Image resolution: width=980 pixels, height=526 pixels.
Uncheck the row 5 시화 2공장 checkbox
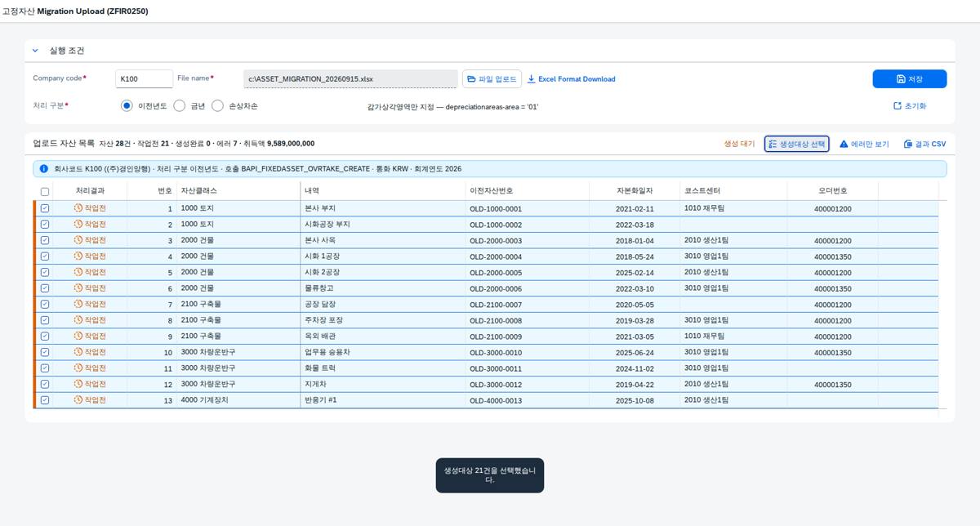(45, 272)
